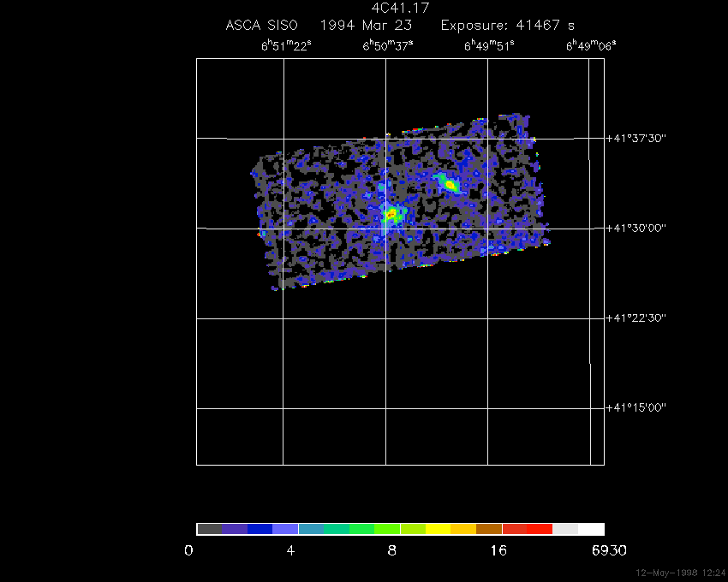Click the ASCA SIS0 instrument label
This screenshot has height=582, width=728.
pos(261,25)
